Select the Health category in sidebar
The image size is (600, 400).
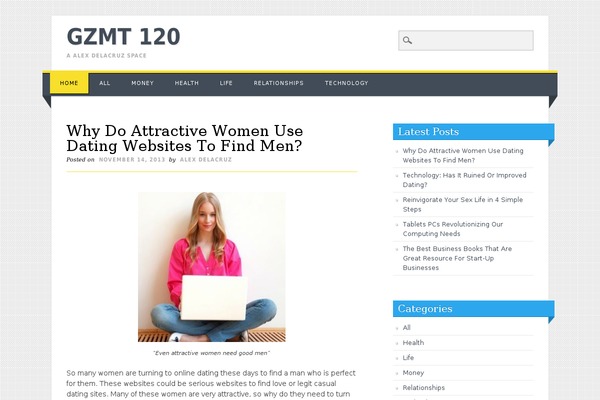point(413,343)
